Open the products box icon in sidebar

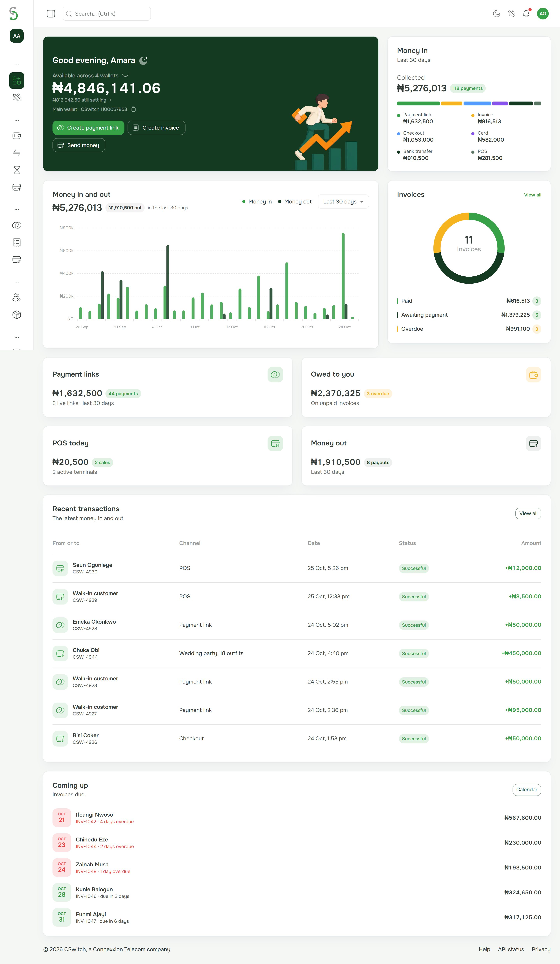17,315
